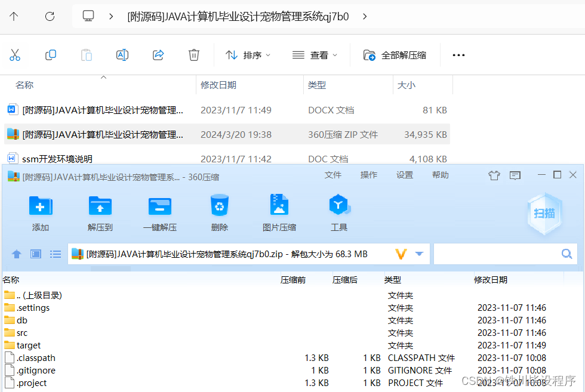This screenshot has height=392, width=585.
Task: Open the 排序 sort dropdown
Action: point(249,55)
